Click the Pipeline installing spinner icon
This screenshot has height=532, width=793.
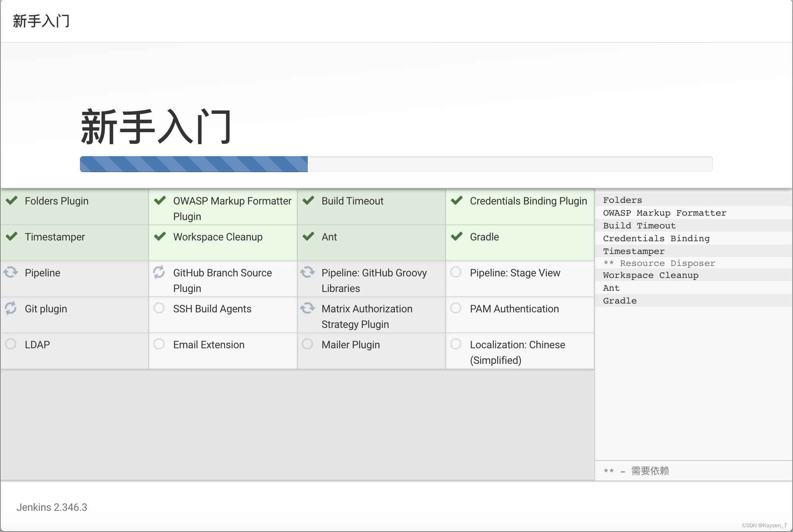pyautogui.click(x=11, y=272)
